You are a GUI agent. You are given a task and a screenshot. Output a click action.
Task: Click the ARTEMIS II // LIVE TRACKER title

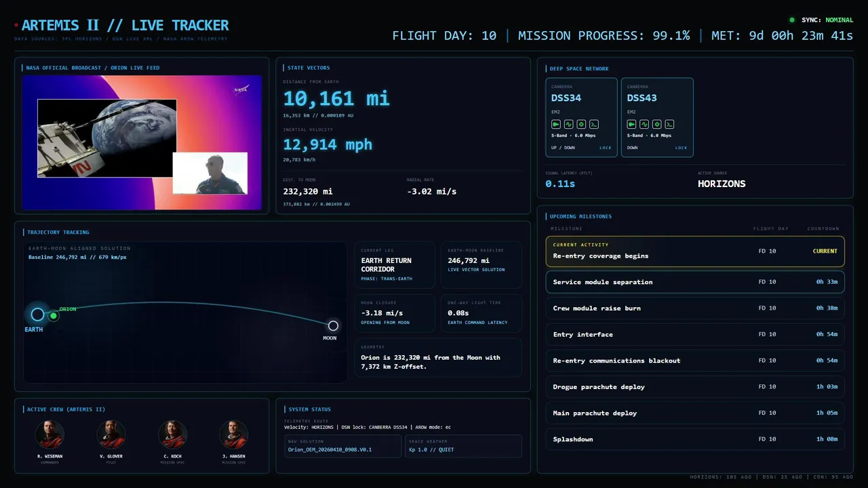click(x=125, y=26)
